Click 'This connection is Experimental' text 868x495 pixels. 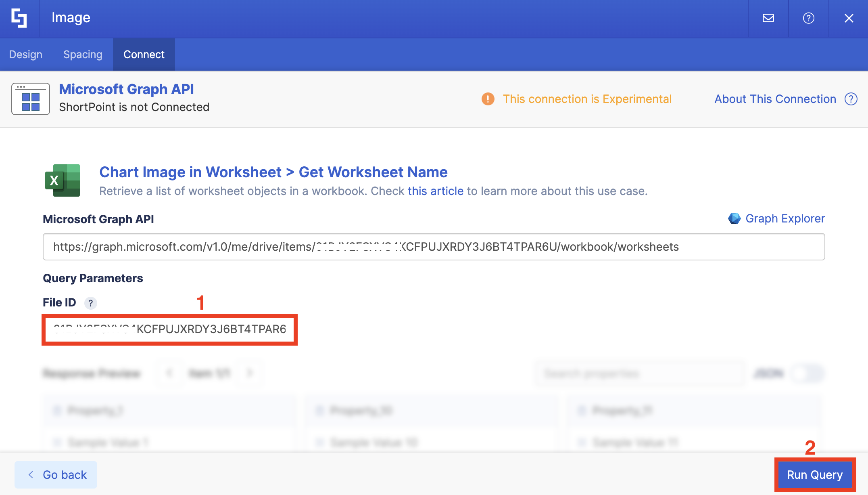click(x=587, y=99)
